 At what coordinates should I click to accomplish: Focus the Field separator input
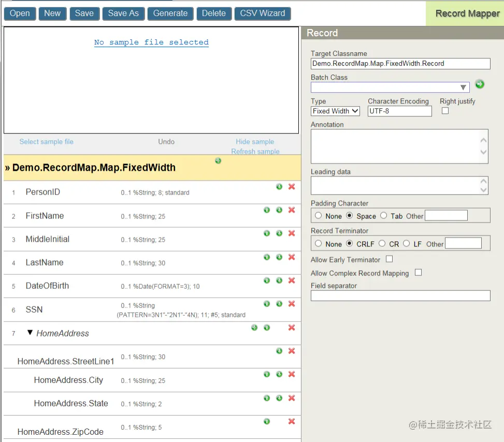400,296
